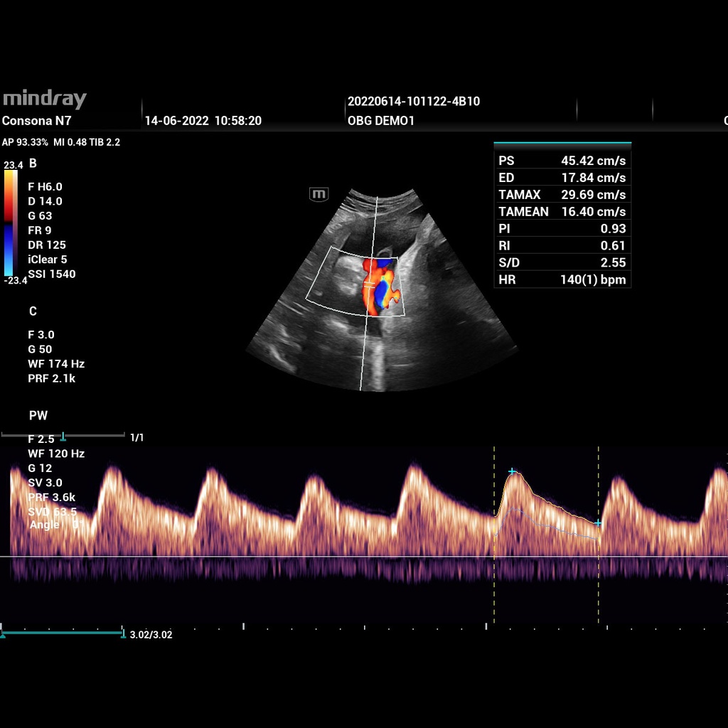
Task: Click the probe orientation M marker
Action: [319, 193]
